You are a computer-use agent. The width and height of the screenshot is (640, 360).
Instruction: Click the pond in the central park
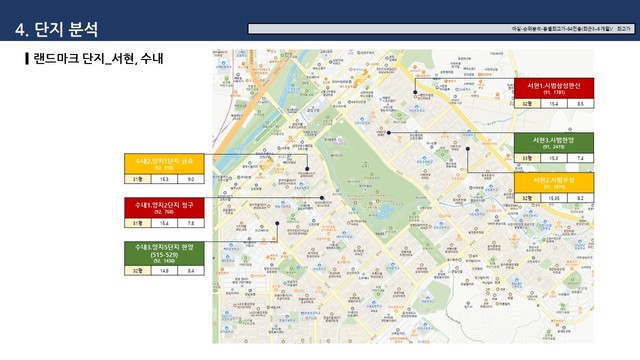point(385,212)
